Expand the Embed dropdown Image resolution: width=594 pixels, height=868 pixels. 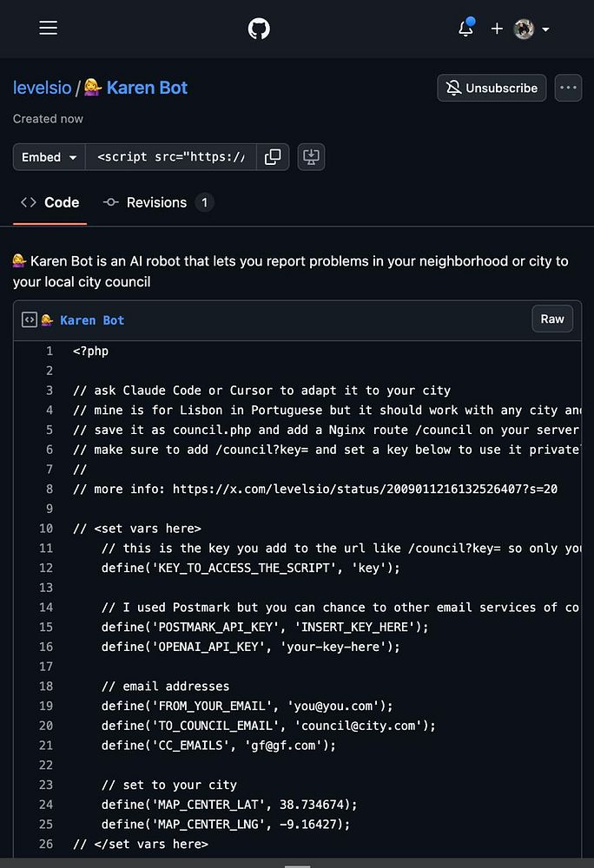pos(49,157)
